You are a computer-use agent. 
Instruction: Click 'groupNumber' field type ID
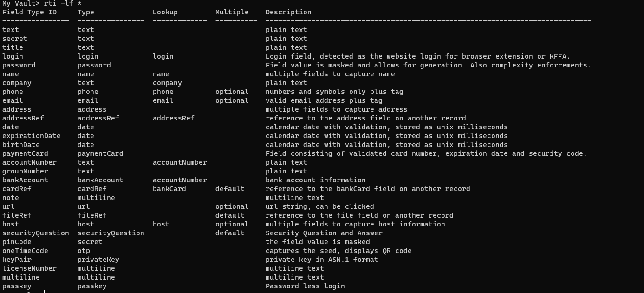point(25,171)
